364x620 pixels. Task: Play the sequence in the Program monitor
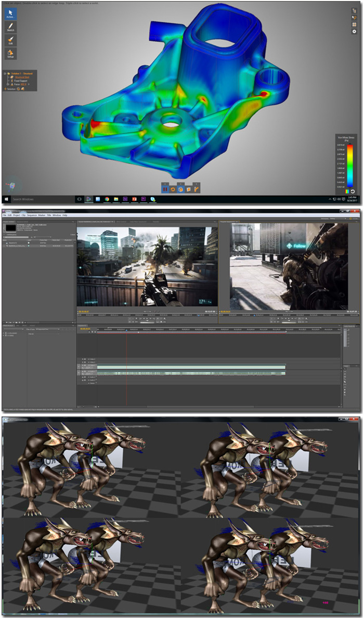(x=288, y=318)
